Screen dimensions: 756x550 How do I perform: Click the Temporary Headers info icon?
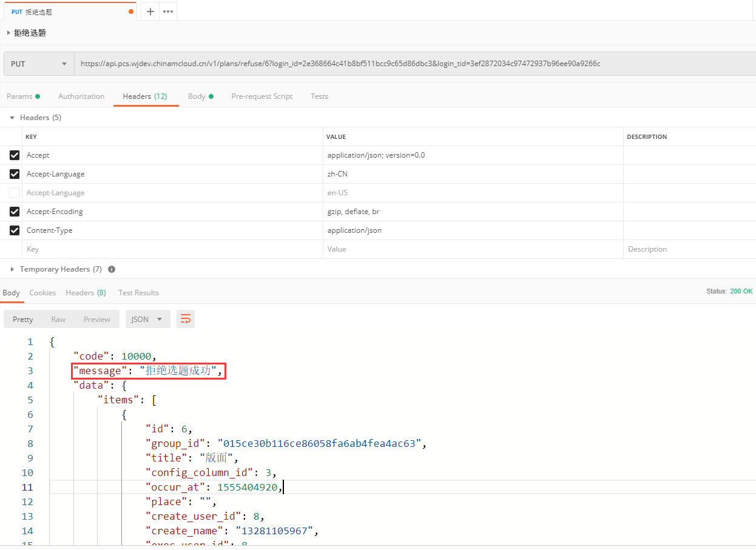[112, 269]
